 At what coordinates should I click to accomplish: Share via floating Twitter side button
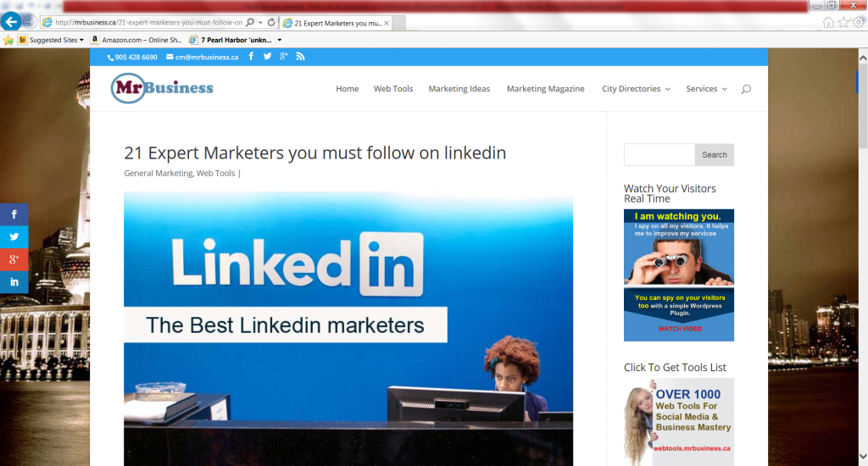click(14, 237)
